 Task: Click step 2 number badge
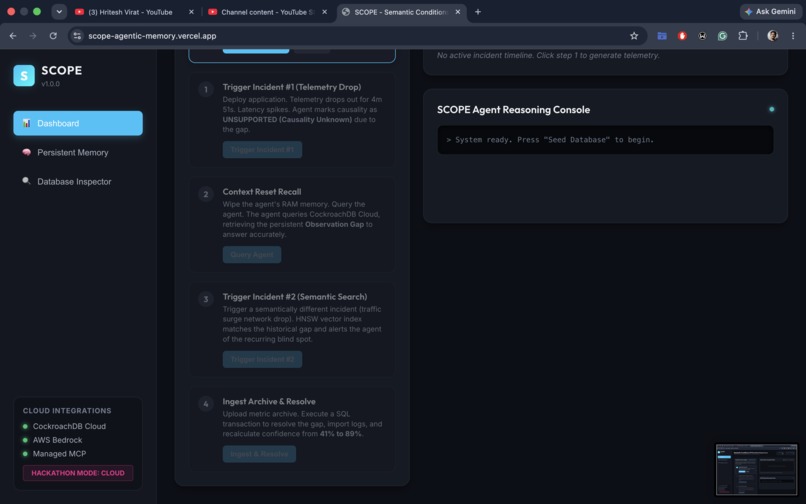[x=206, y=194]
